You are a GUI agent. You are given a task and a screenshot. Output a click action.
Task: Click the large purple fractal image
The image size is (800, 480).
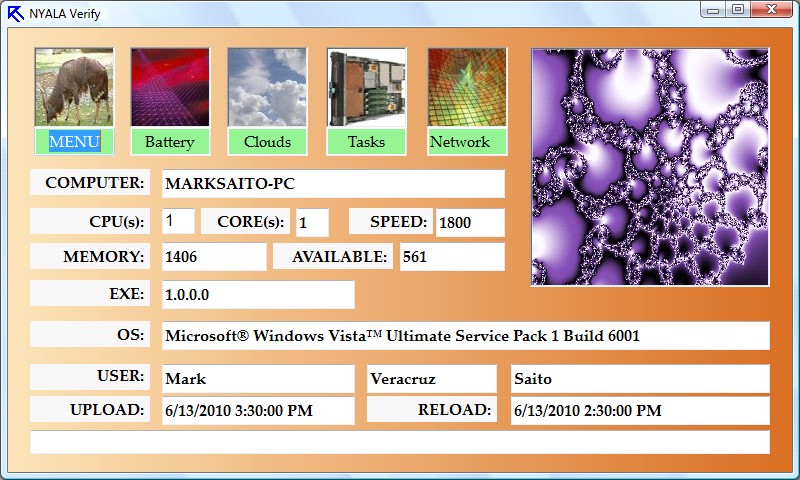point(650,167)
